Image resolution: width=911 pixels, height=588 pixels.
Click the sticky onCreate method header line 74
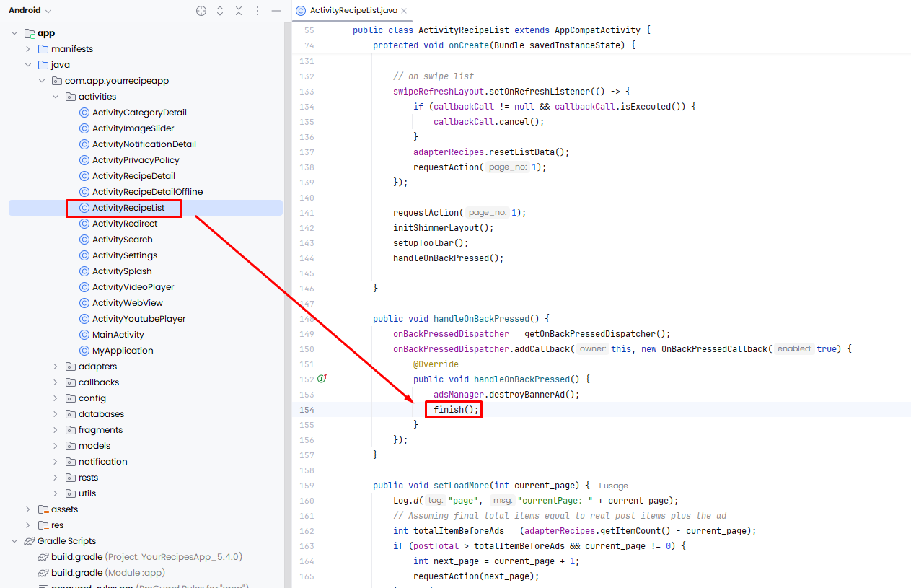(x=504, y=45)
